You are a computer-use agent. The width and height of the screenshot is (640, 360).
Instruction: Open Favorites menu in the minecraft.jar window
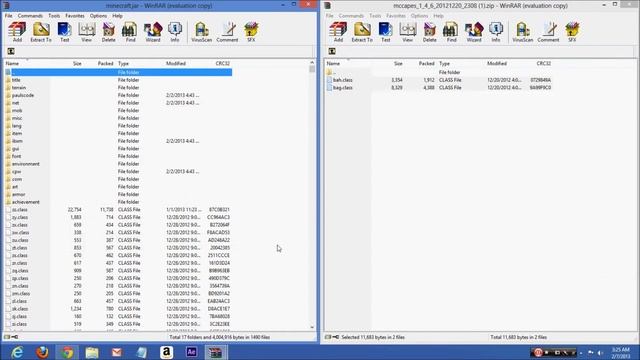tap(75, 16)
